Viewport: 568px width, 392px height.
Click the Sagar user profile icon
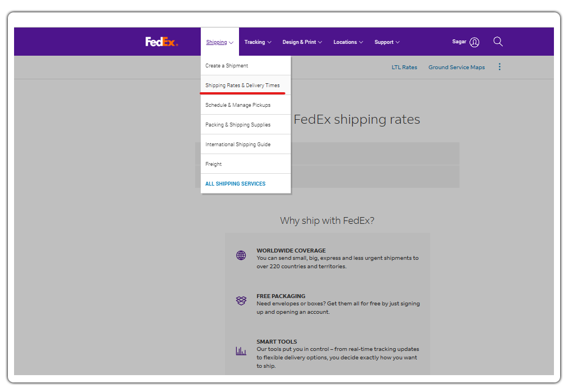[x=474, y=42]
